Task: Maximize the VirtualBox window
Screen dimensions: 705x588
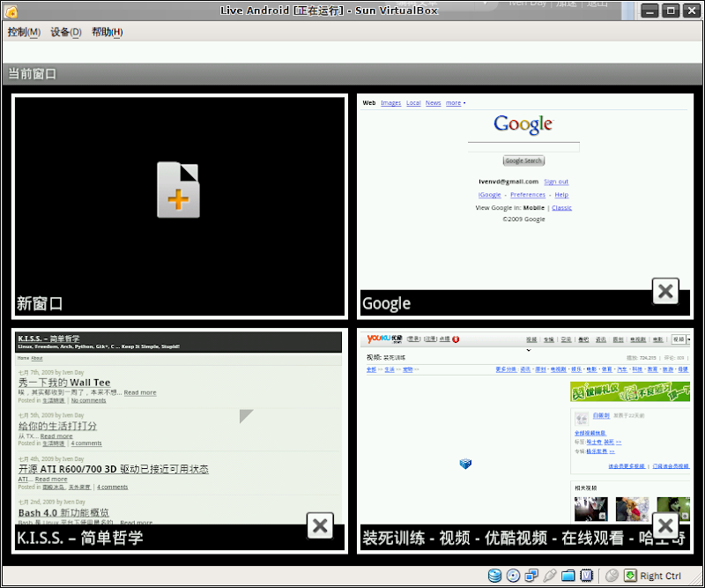Action: 671,11
